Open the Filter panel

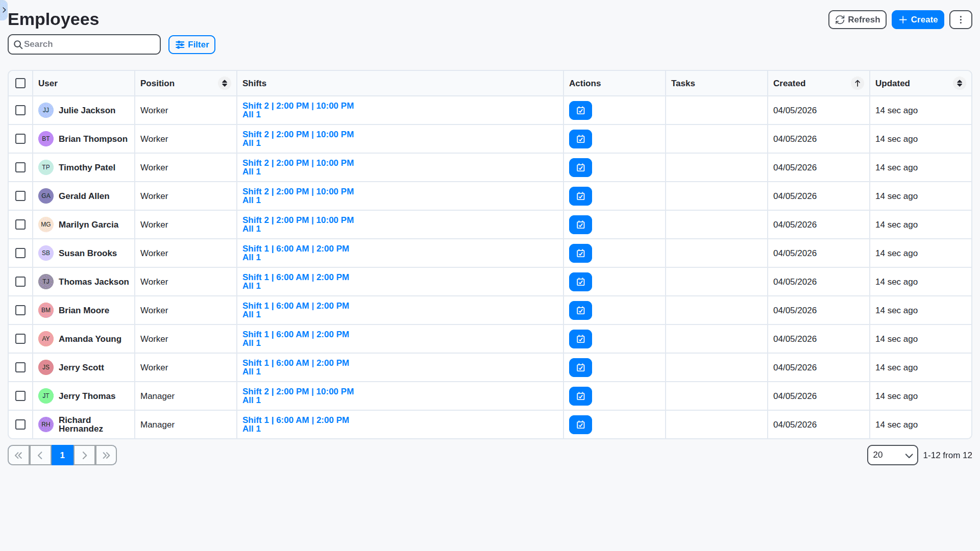click(x=192, y=44)
